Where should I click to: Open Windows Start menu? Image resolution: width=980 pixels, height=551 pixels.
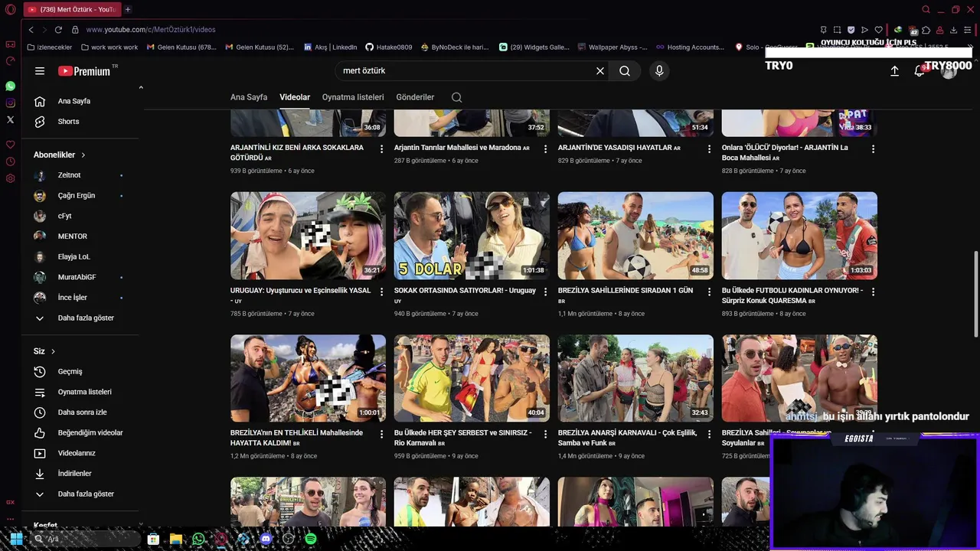click(x=16, y=539)
